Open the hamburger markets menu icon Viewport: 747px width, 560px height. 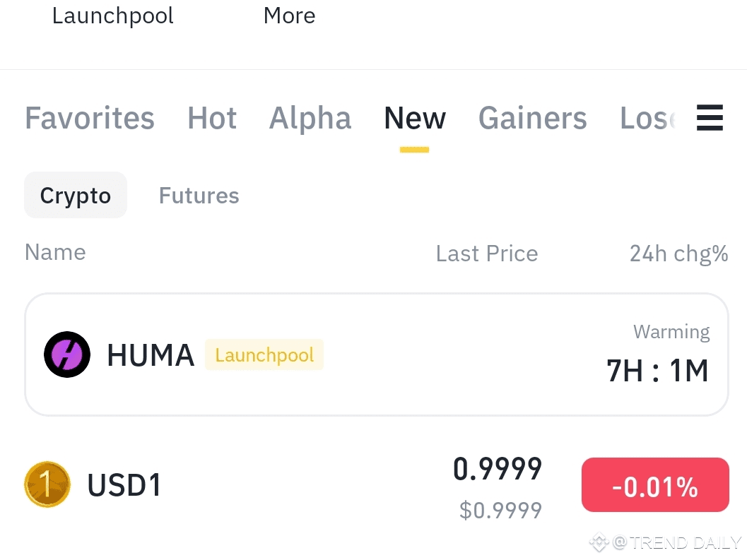pos(710,118)
